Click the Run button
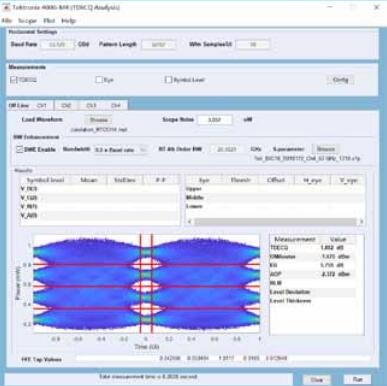This screenshot has height=386, width=387. [x=358, y=379]
